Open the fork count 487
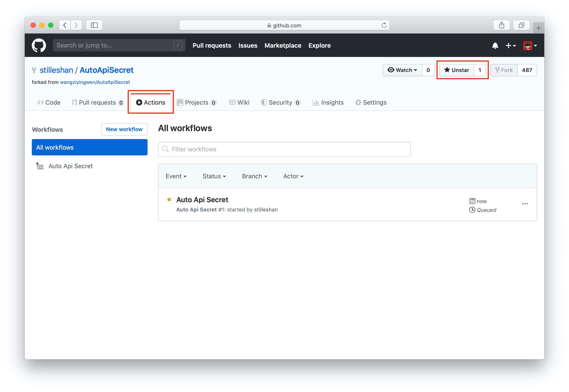The height and width of the screenshot is (392, 569). [527, 70]
